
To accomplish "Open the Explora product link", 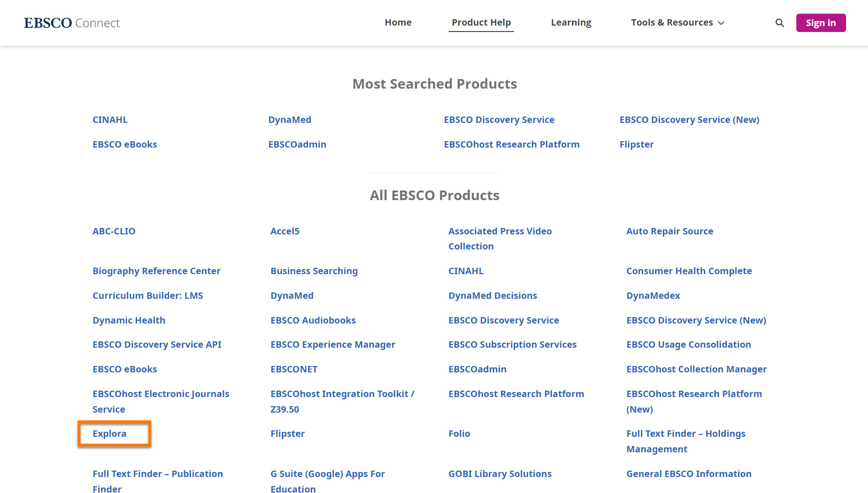I will (109, 434).
